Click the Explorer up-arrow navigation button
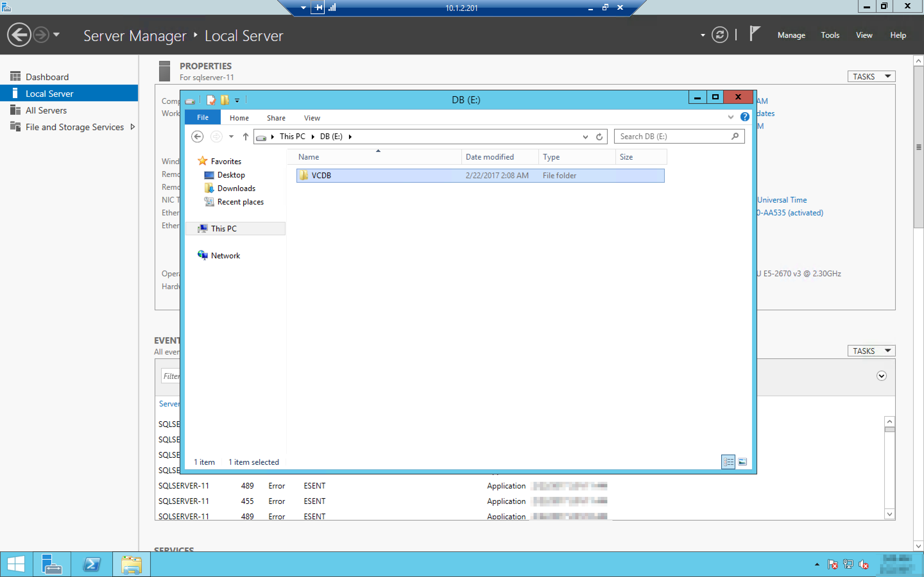This screenshot has height=577, width=924. point(245,137)
